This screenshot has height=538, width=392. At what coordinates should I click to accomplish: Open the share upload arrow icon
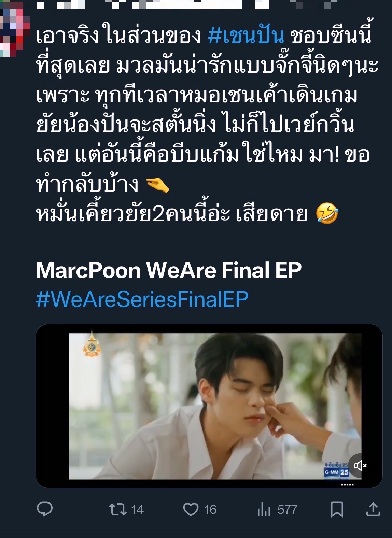point(373,509)
